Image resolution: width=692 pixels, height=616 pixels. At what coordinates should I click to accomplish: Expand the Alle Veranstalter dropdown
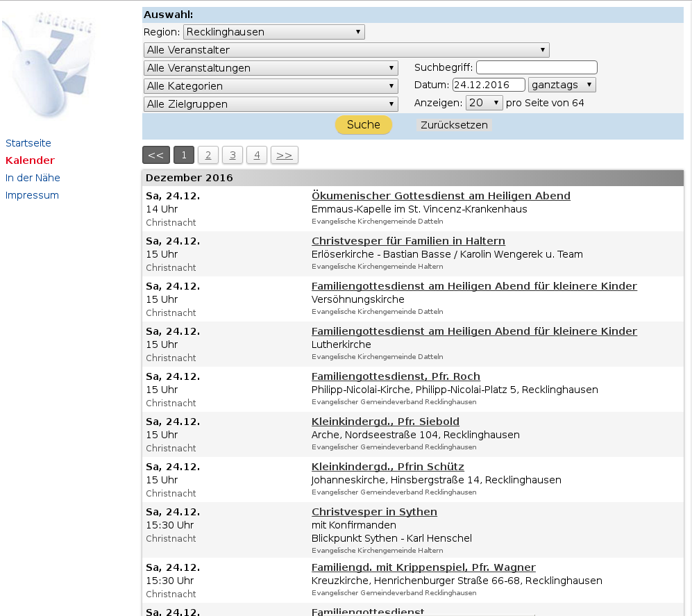click(346, 50)
